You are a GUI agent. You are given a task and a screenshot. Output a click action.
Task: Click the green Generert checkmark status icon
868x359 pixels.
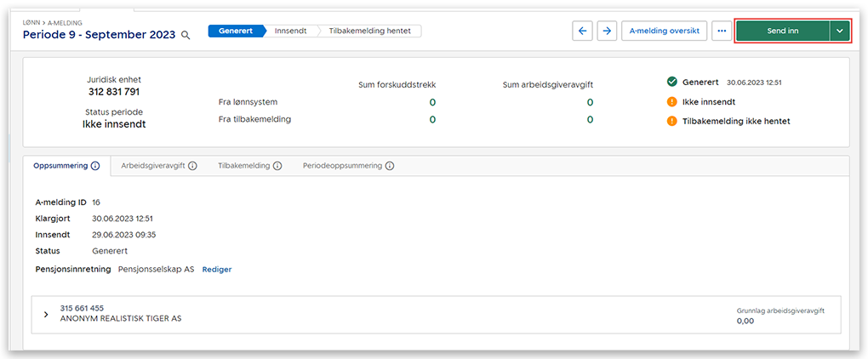672,83
